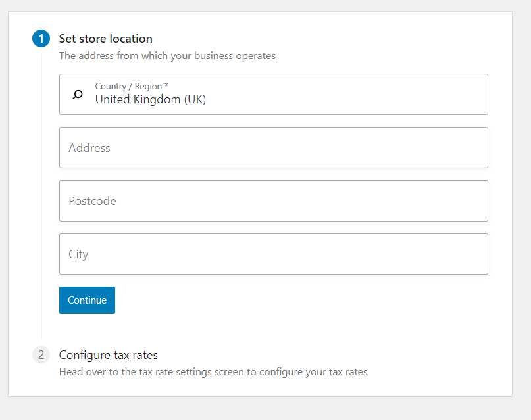Expand the Configure tax rates step
This screenshot has width=531, height=420.
tap(109, 355)
